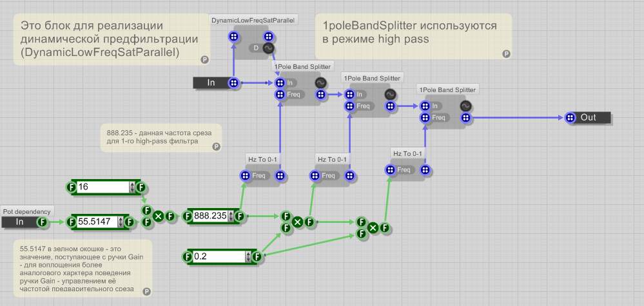
Task: Click the lower right output of second 1Pole Band Splitter
Action: coord(391,106)
